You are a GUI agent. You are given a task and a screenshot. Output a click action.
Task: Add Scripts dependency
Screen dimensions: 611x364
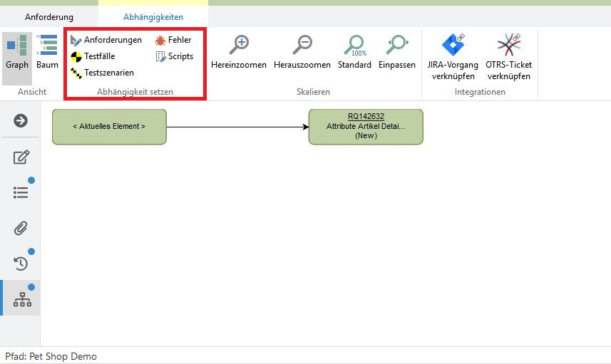click(174, 56)
